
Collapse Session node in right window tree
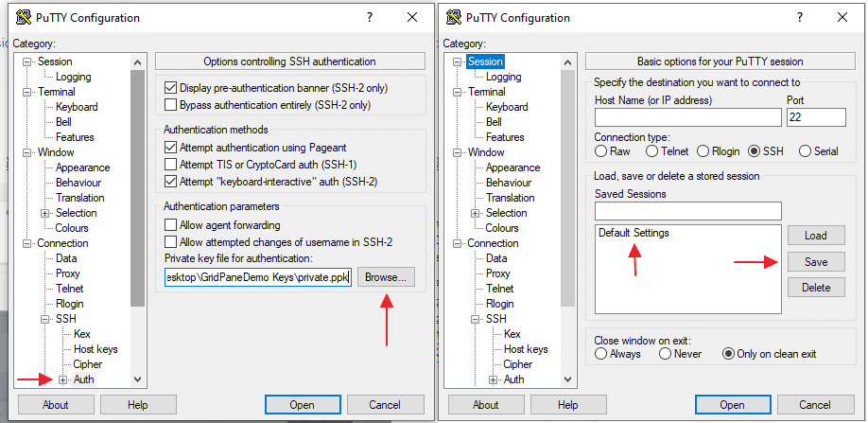click(x=456, y=62)
